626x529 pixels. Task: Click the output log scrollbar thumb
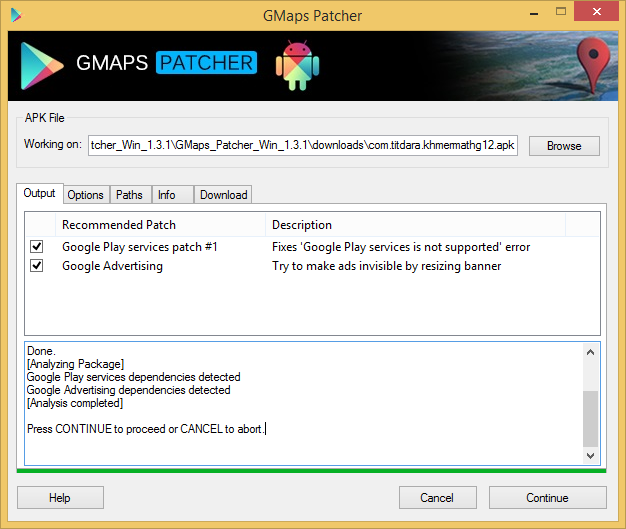point(590,418)
